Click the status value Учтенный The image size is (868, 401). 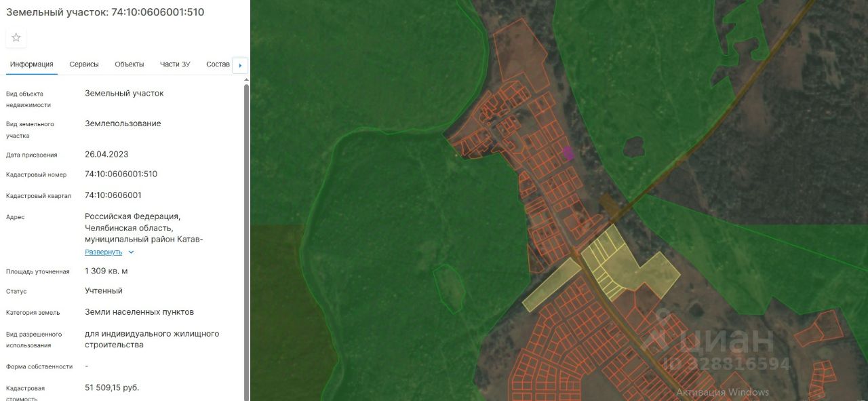[x=104, y=290]
